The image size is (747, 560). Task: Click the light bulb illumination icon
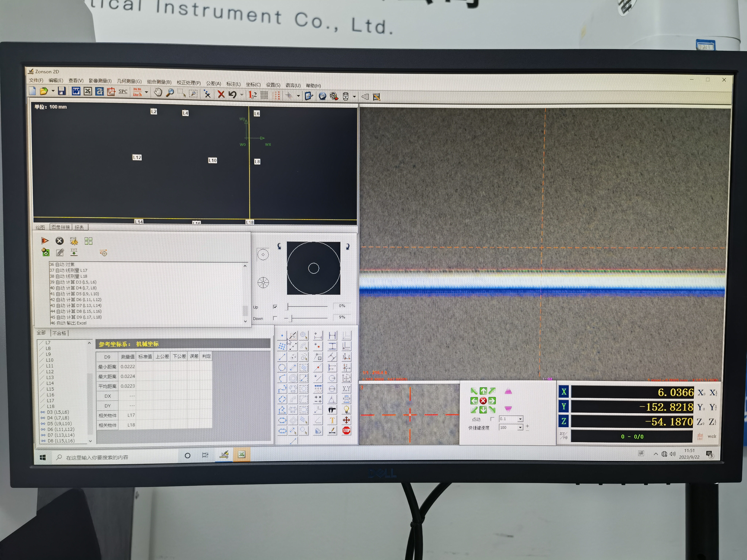[346, 410]
